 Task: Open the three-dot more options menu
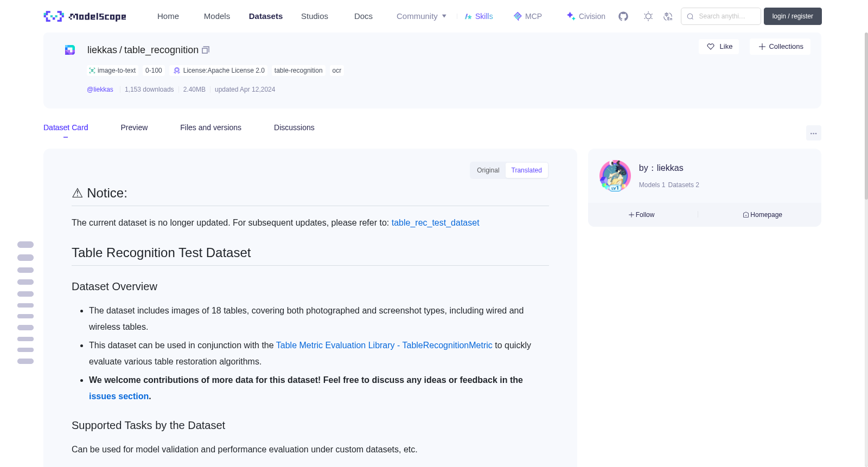813,133
